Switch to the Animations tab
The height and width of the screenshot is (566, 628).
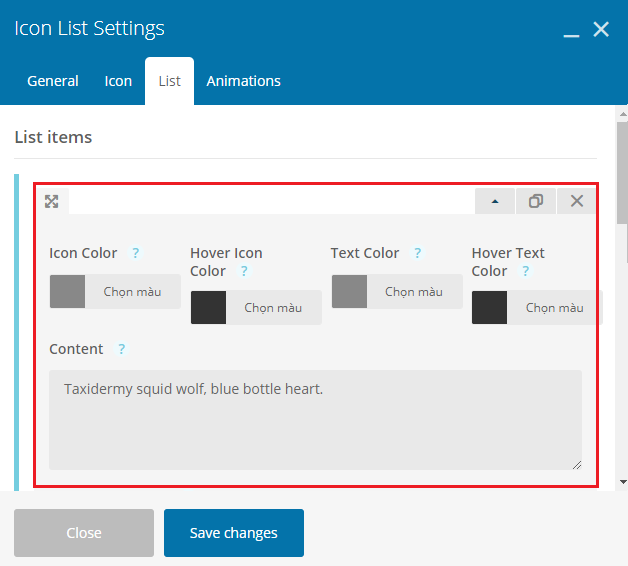coord(244,81)
